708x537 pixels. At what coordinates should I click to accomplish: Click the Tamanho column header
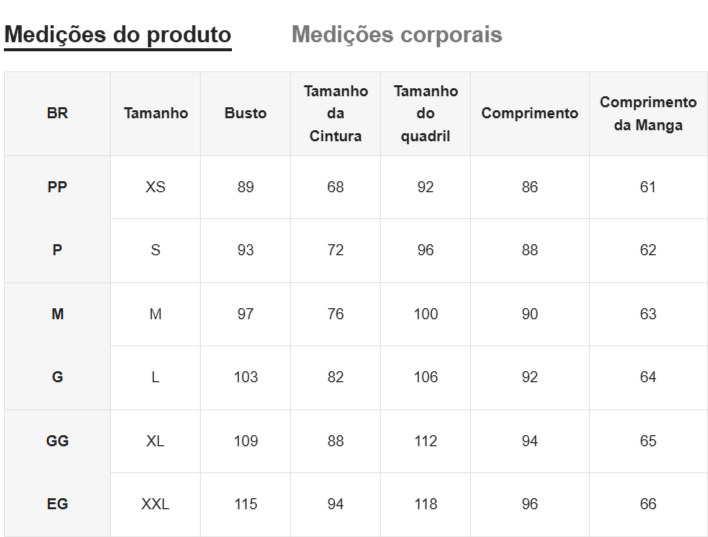[155, 113]
